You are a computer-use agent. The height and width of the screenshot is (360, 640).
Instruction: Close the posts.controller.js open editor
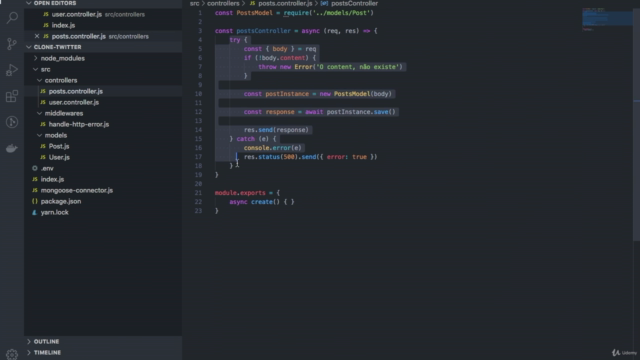pyautogui.click(x=37, y=36)
